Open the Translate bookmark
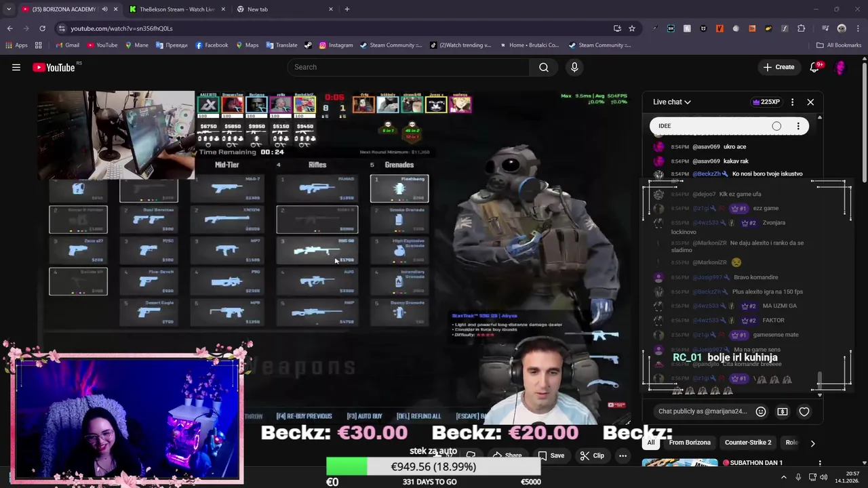The height and width of the screenshot is (488, 868). click(x=281, y=45)
